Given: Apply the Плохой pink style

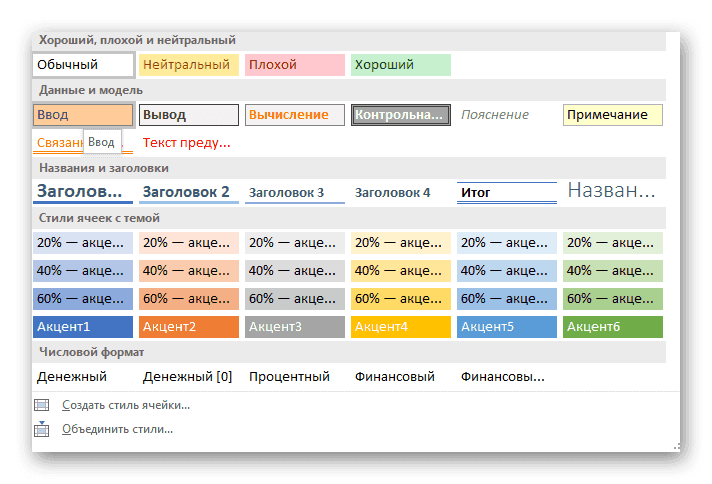Looking at the screenshot, I should coord(295,65).
